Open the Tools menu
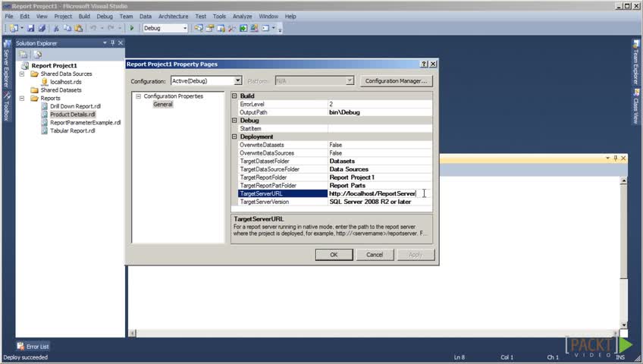The height and width of the screenshot is (364, 643). coord(219,17)
